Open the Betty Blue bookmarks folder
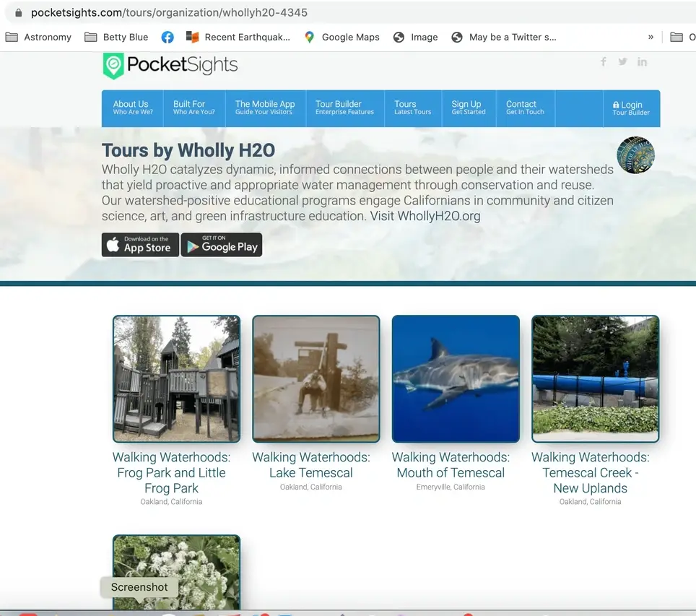This screenshot has height=616, width=696. [x=116, y=37]
